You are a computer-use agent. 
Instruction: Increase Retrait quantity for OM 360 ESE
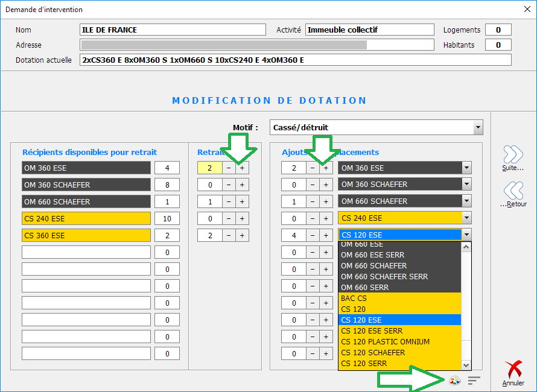[x=242, y=168]
